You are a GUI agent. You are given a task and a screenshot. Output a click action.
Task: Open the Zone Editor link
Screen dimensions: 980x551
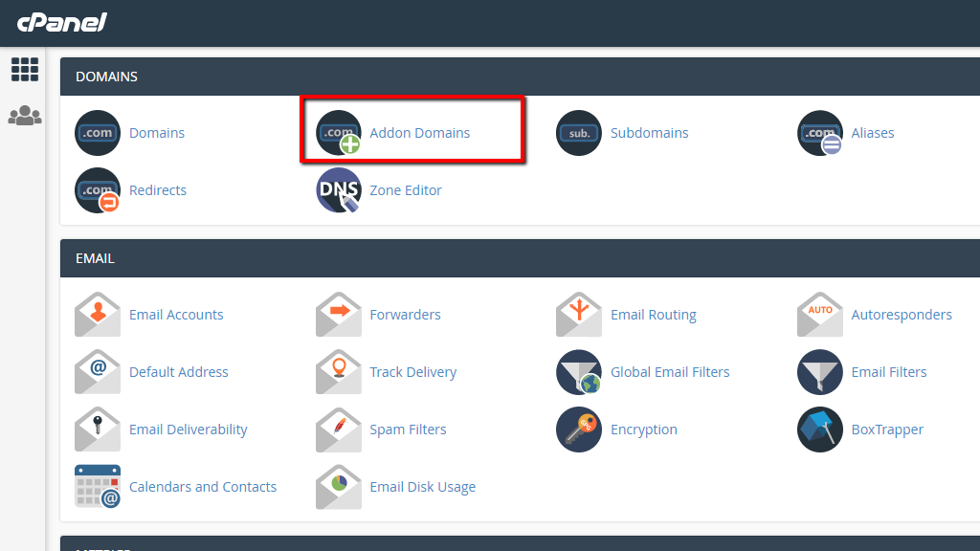point(406,190)
